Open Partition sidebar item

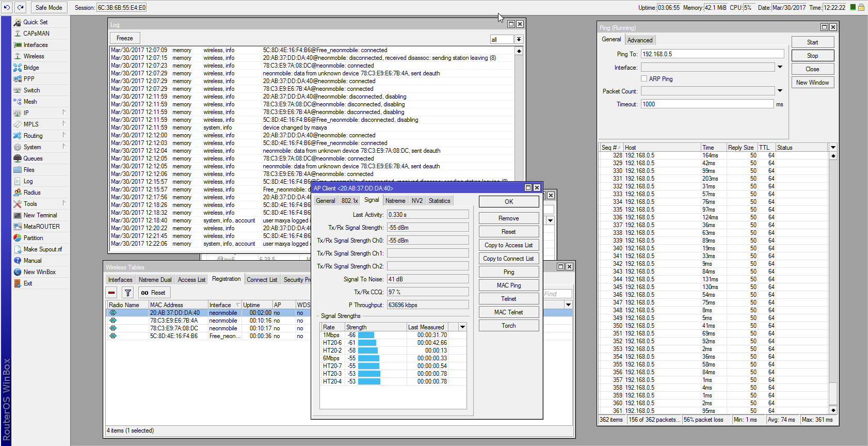click(x=33, y=238)
